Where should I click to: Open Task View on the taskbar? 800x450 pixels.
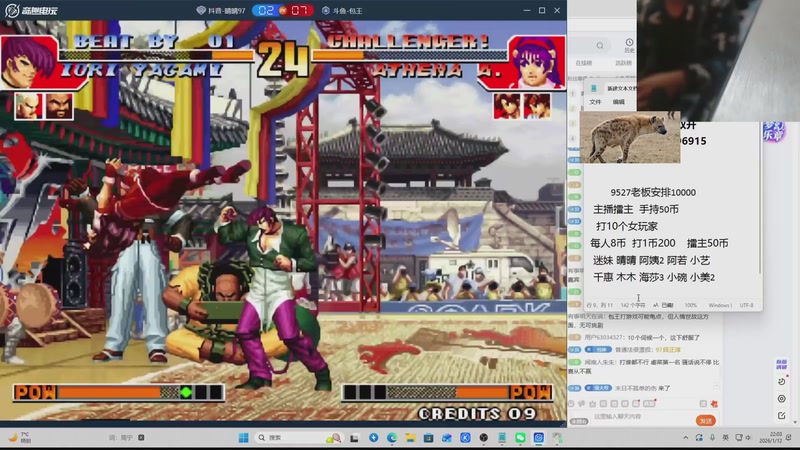click(354, 438)
